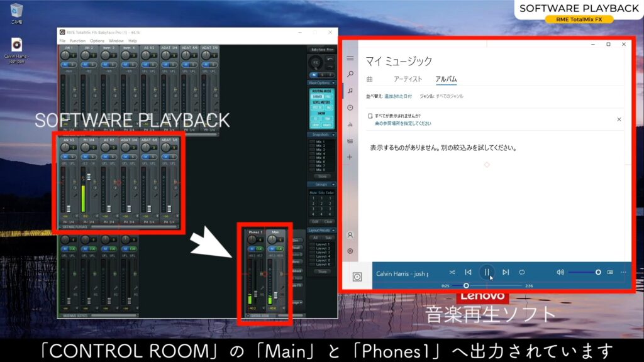Select the My Music note icon
644x362 pixels.
(350, 90)
